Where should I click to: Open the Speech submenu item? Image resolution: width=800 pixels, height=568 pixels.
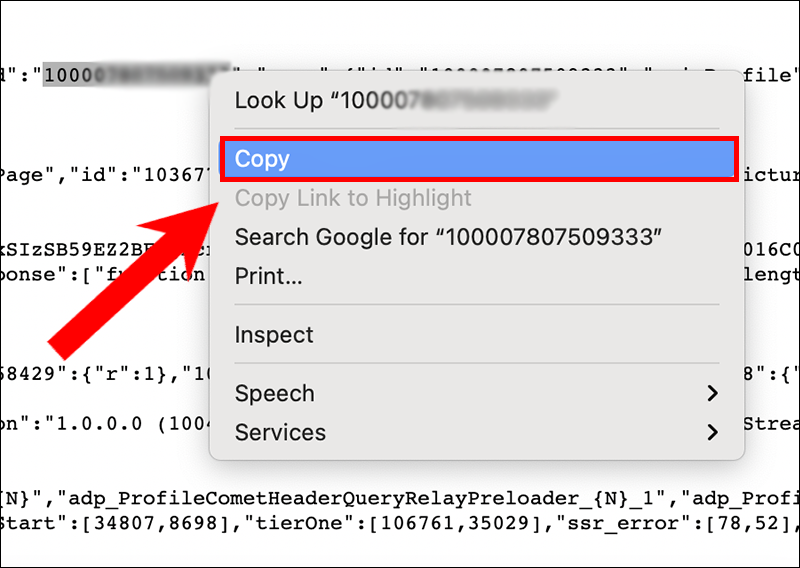pos(275,394)
